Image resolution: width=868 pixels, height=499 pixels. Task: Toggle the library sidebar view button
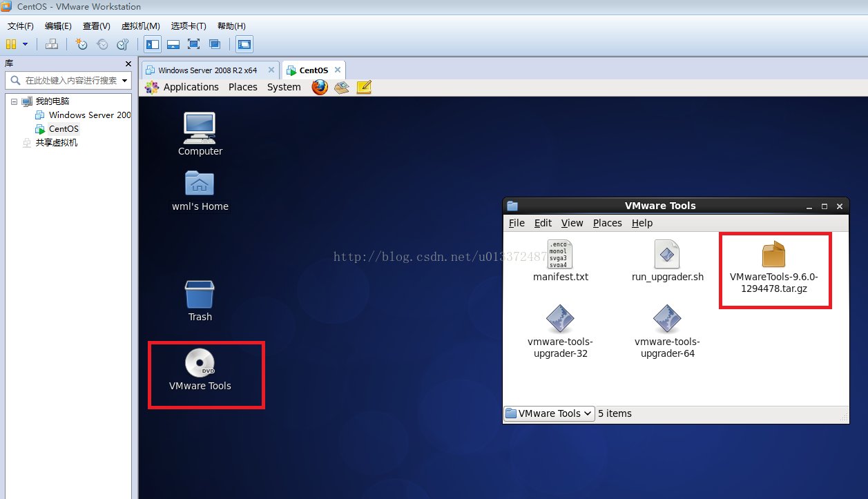pyautogui.click(x=153, y=44)
